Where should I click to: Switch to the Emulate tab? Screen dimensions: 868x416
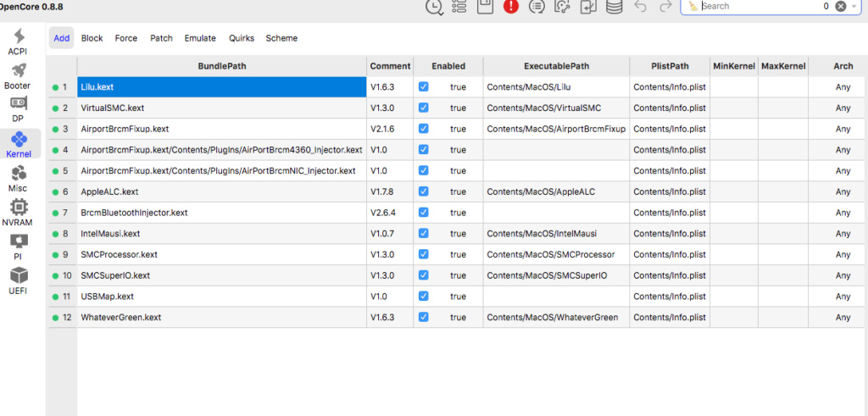[200, 38]
